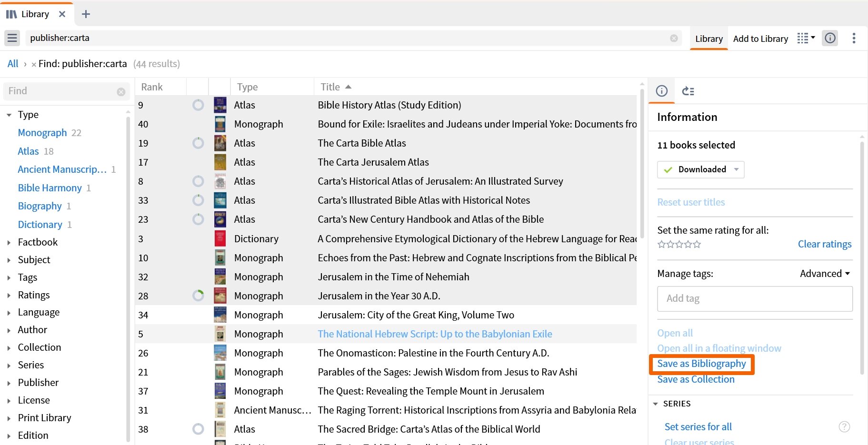
Task: Expand the Language facet
Action: [x=9, y=313]
